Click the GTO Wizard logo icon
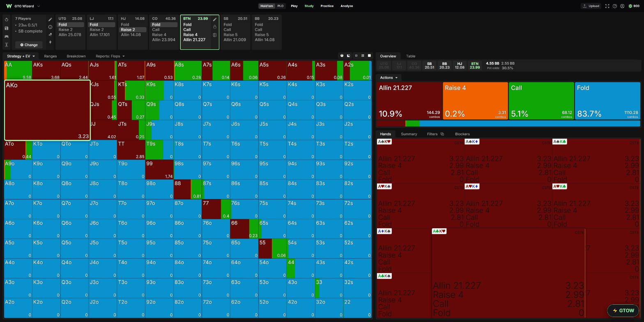The image size is (644, 322). [9, 6]
